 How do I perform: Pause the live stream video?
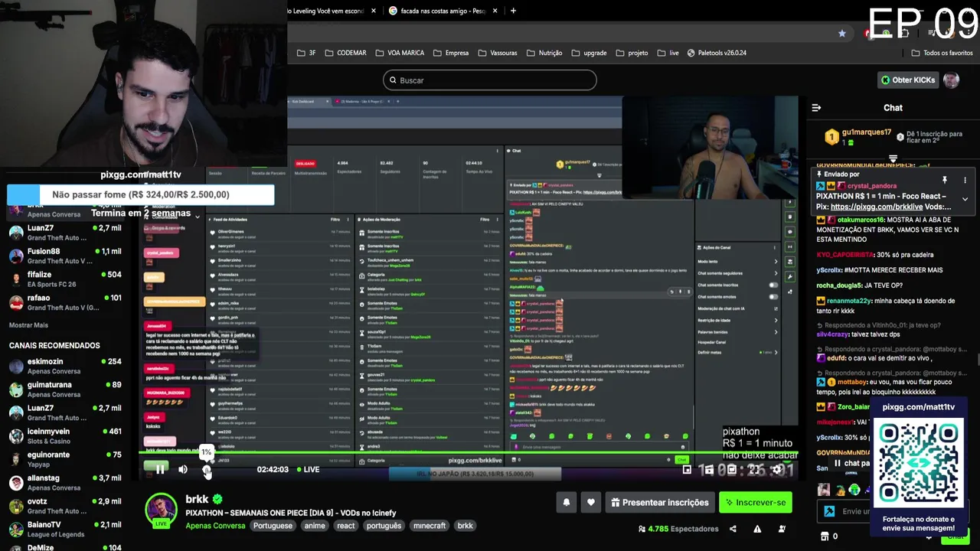click(160, 469)
